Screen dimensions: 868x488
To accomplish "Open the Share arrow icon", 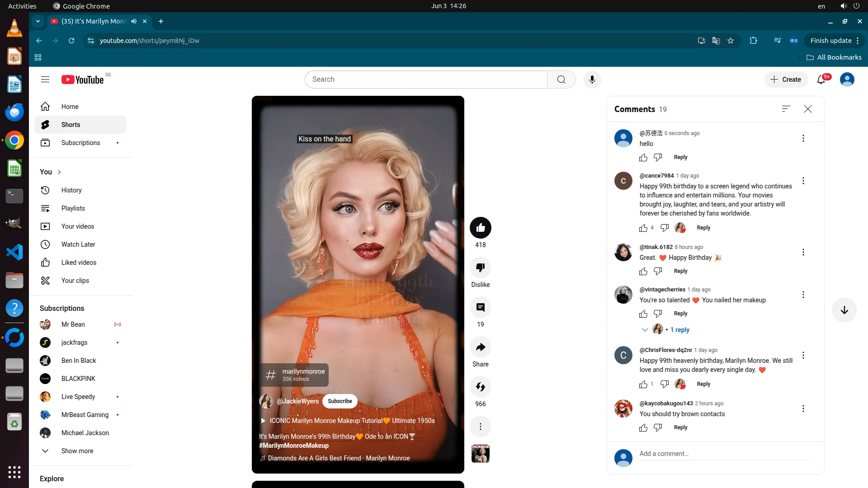I will (480, 347).
